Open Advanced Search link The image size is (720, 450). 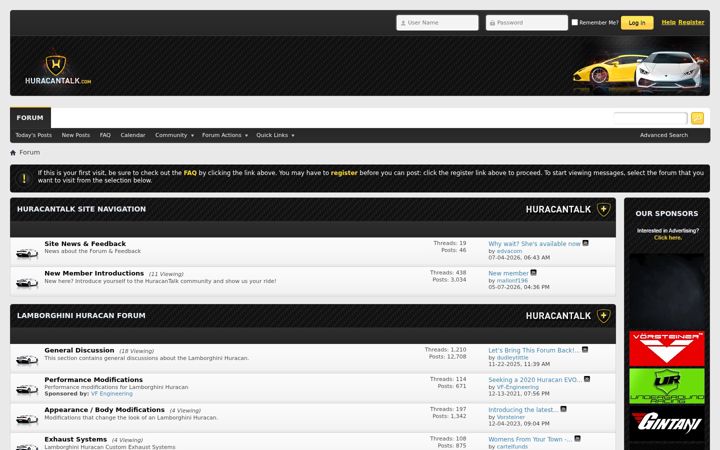click(664, 135)
